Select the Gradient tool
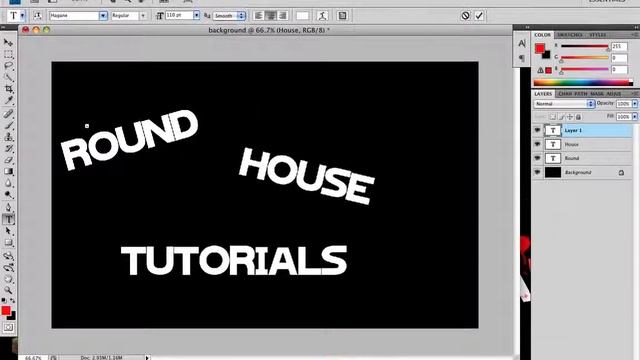Image resolution: width=640 pixels, height=360 pixels. click(8, 171)
